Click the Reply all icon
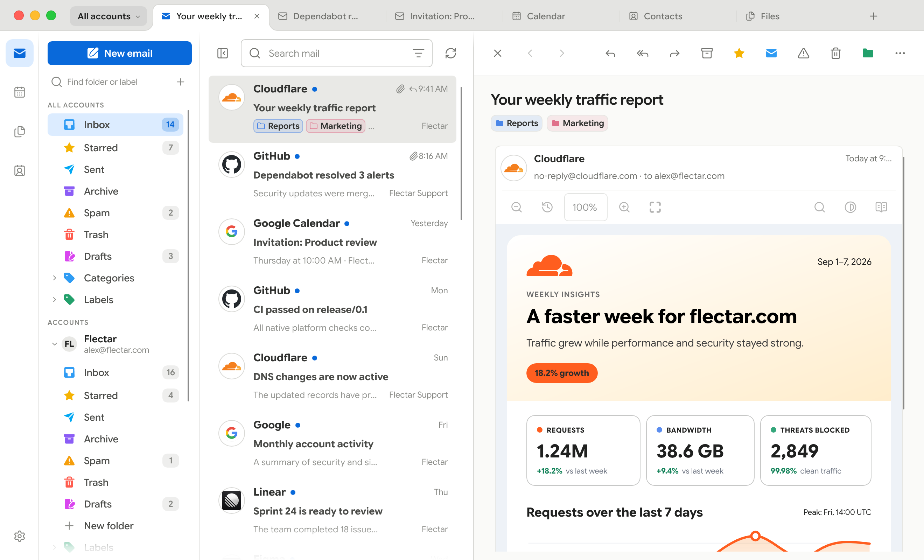 642,54
